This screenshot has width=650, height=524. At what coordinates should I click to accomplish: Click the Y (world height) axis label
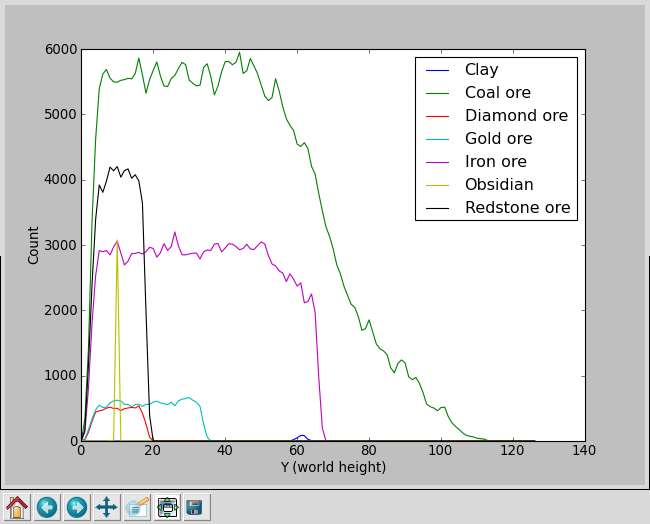pyautogui.click(x=333, y=468)
